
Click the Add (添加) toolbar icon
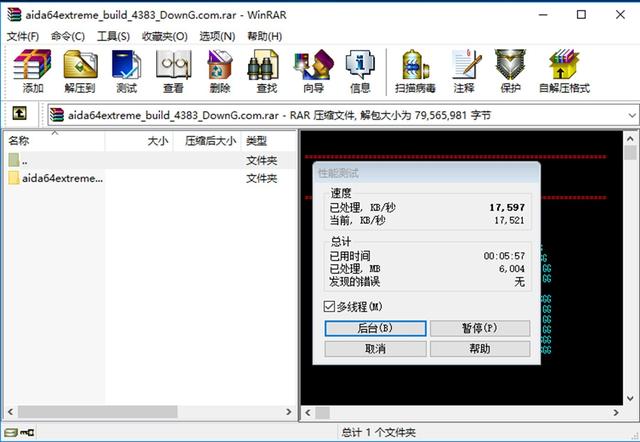(x=32, y=64)
